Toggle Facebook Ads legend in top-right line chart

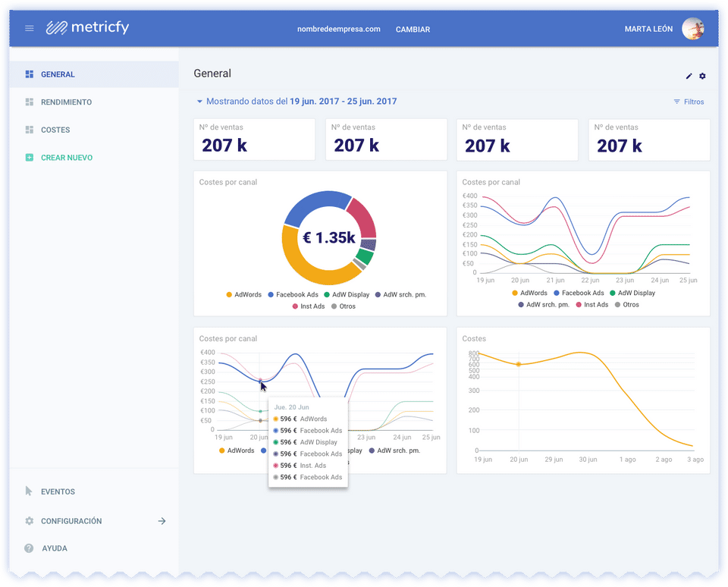579,293
